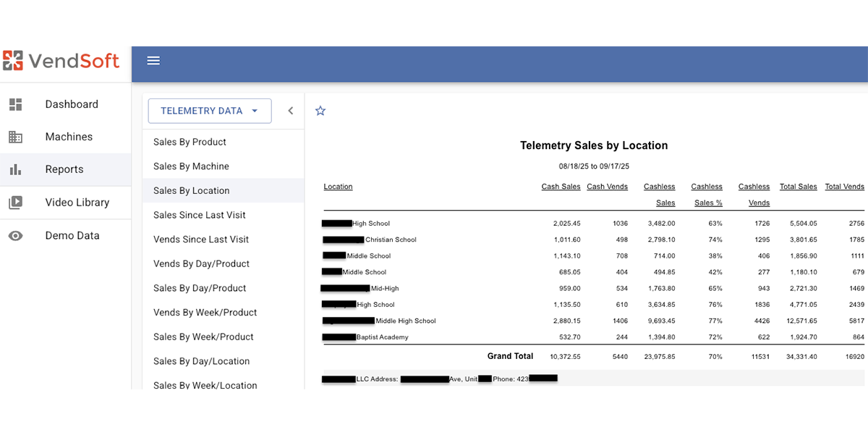Image resolution: width=868 pixels, height=435 pixels.
Task: Sort by Cash Sales column header
Action: (x=561, y=187)
